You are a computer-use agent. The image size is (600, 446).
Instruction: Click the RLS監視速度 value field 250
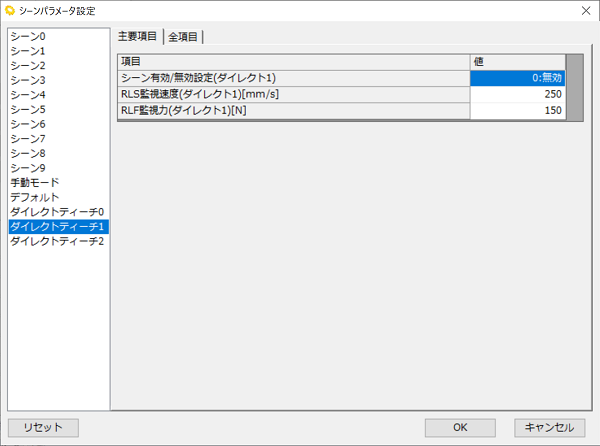pos(517,94)
